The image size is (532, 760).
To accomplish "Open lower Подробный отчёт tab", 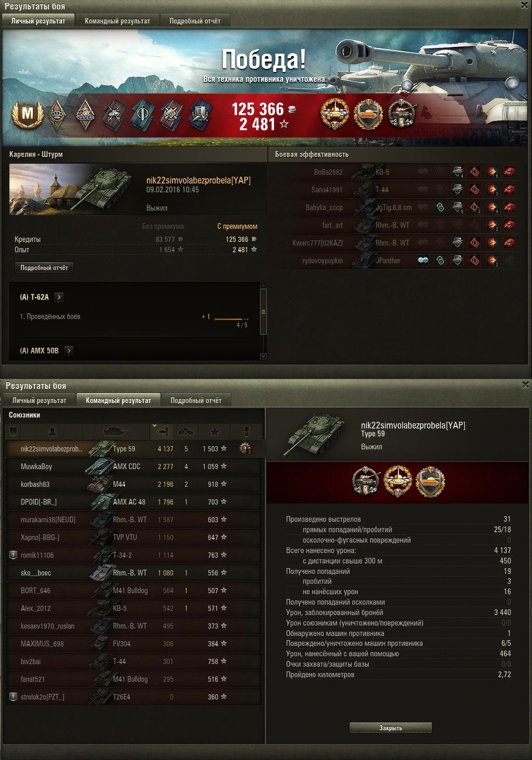I will (196, 400).
